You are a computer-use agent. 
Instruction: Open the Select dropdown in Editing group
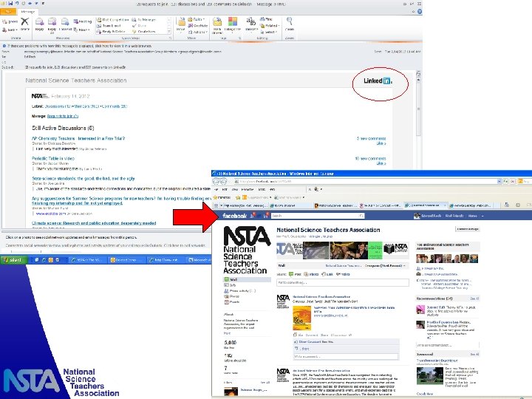[269, 32]
